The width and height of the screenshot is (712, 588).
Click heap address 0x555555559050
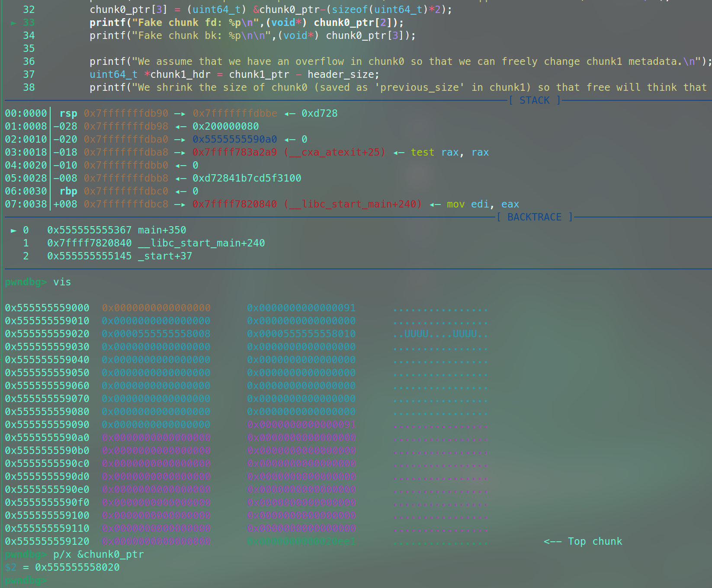coord(47,373)
